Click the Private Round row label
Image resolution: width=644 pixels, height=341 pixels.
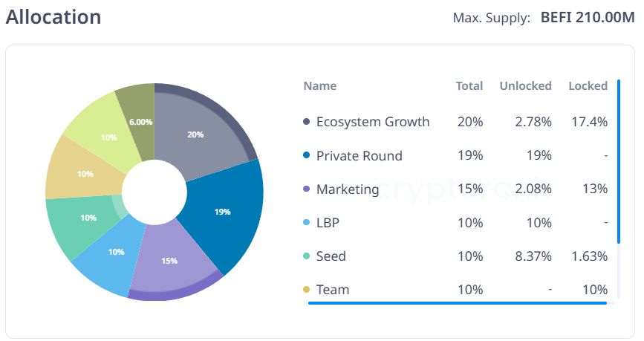(x=359, y=156)
